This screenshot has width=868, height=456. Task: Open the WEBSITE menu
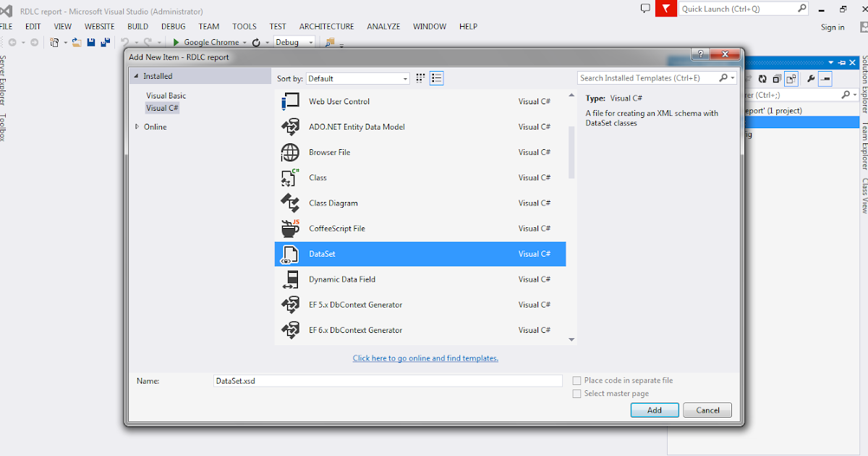pyautogui.click(x=100, y=26)
